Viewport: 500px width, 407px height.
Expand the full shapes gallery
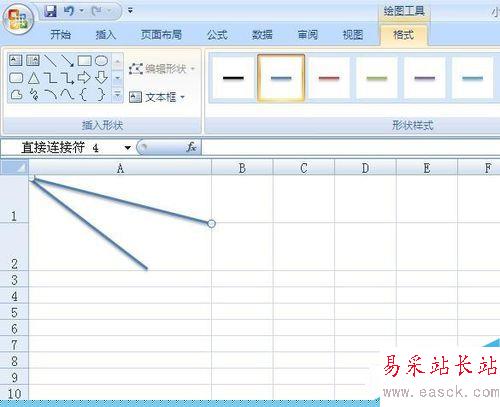pos(117,95)
